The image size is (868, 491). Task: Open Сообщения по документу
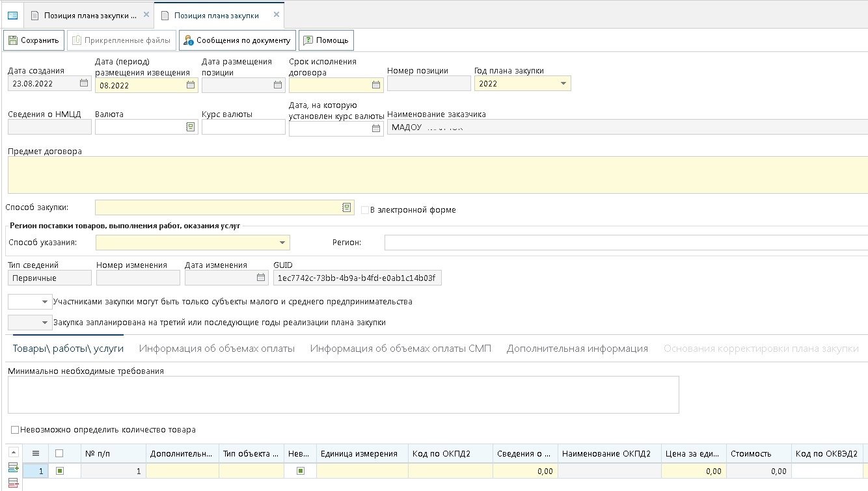237,40
